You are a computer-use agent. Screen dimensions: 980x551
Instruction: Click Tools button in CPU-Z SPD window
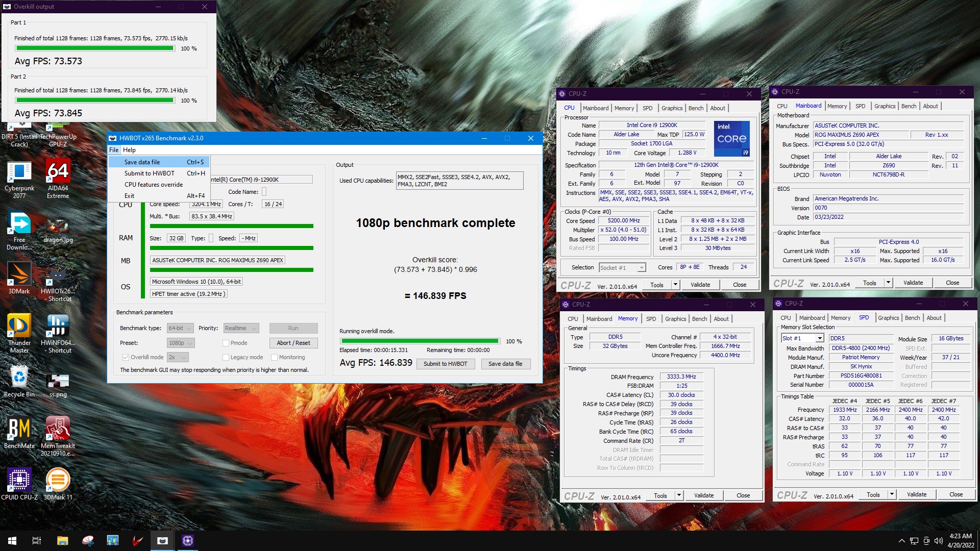873,494
